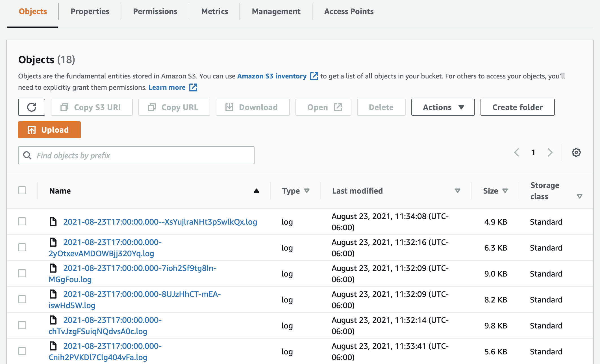
Task: Switch to the Permissions tab
Action: point(155,11)
